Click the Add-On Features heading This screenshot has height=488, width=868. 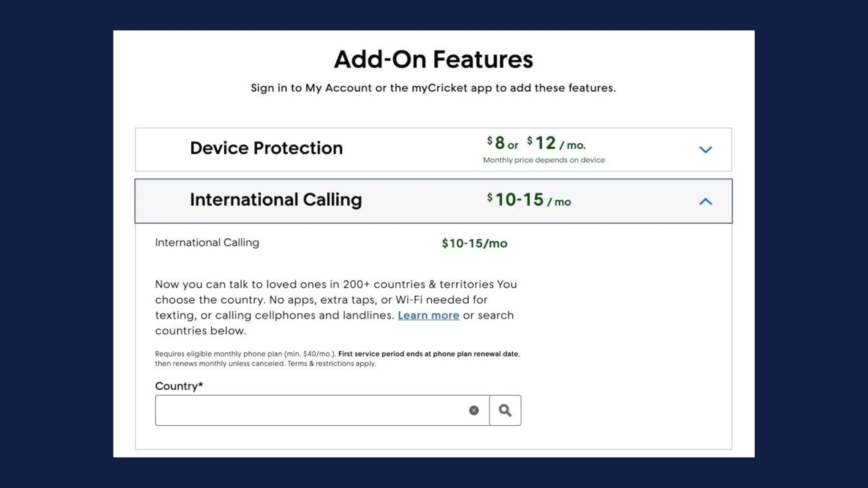click(x=433, y=59)
